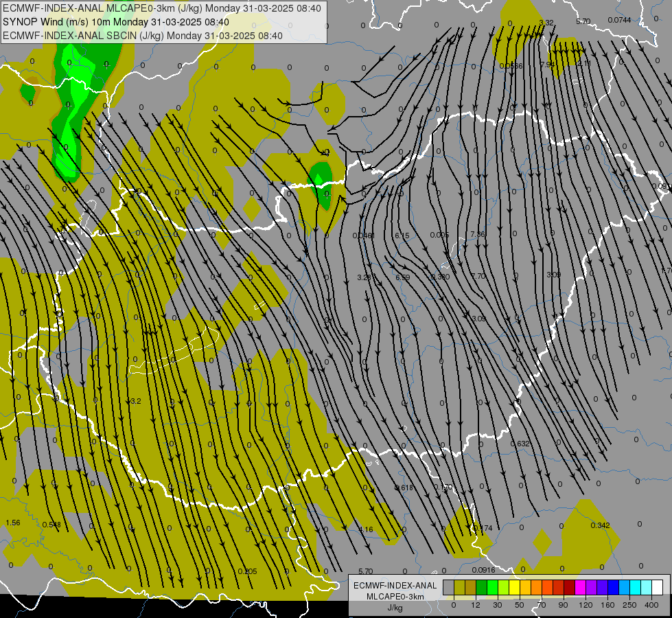This screenshot has height=618, width=672.
Task: Click the 6.59 value on the map
Action: pyautogui.click(x=402, y=277)
